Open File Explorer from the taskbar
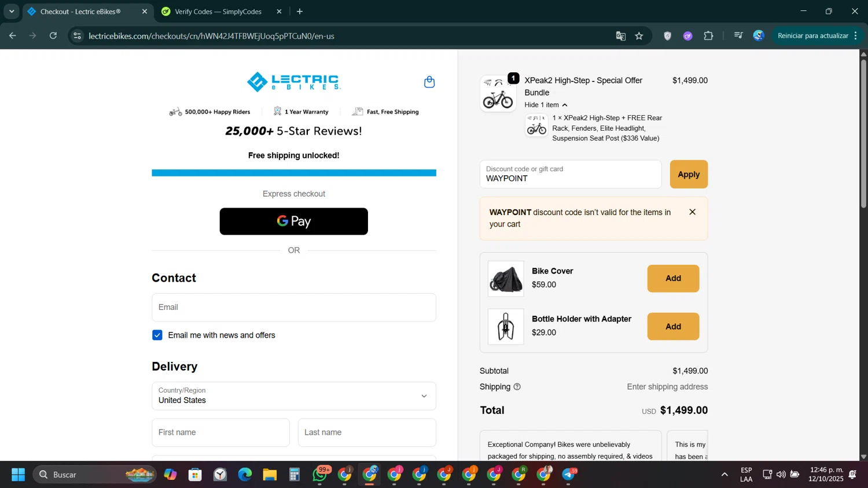The height and width of the screenshot is (488, 868). coord(270,475)
